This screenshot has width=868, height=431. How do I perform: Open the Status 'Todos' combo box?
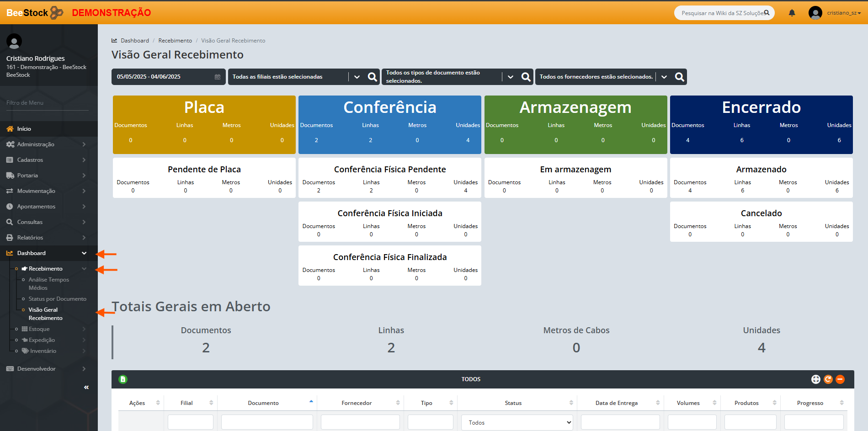click(517, 422)
